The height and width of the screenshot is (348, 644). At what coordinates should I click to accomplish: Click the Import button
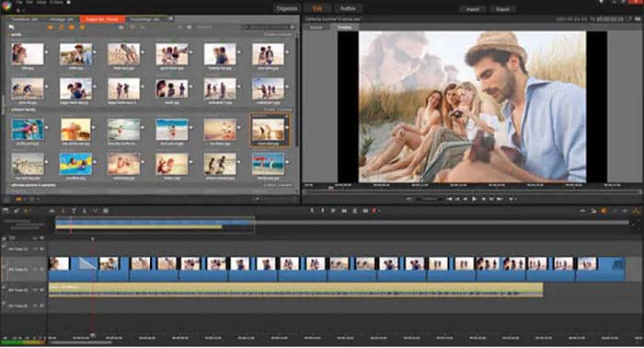pos(472,9)
